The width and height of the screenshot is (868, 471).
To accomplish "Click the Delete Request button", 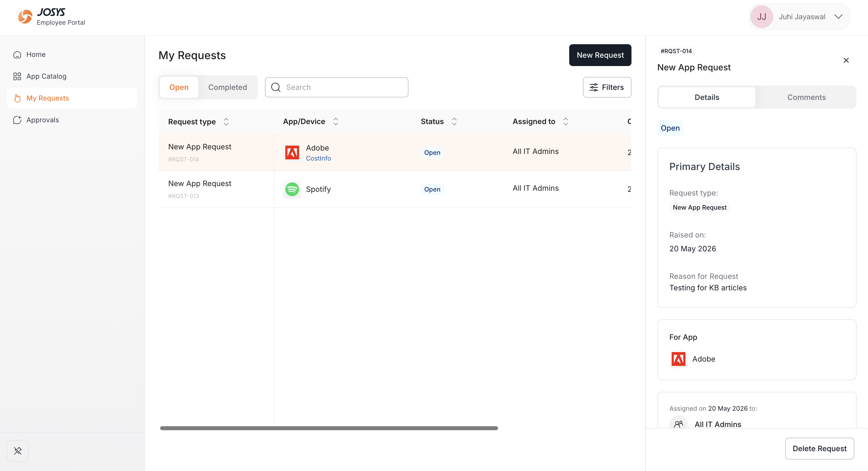I will pyautogui.click(x=819, y=448).
